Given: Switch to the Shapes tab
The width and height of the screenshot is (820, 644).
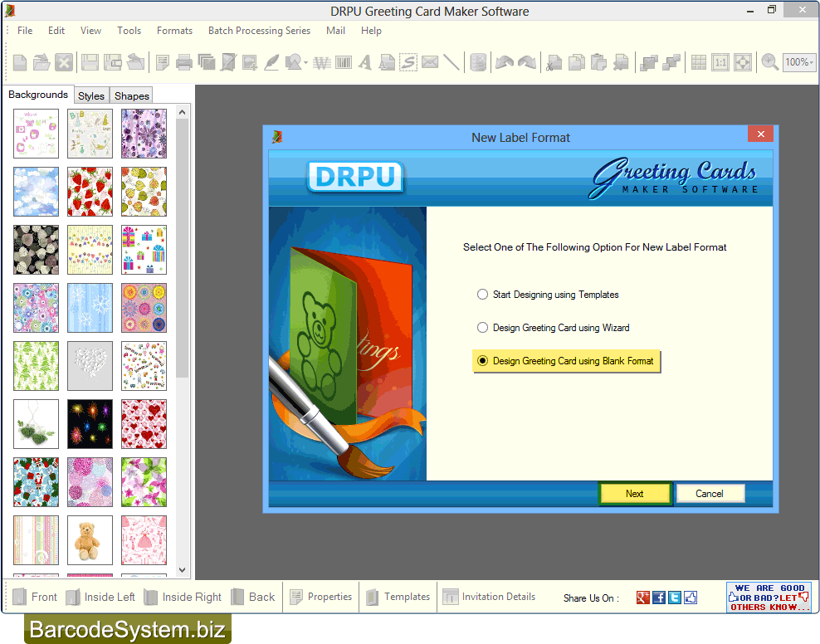Looking at the screenshot, I should [x=132, y=95].
